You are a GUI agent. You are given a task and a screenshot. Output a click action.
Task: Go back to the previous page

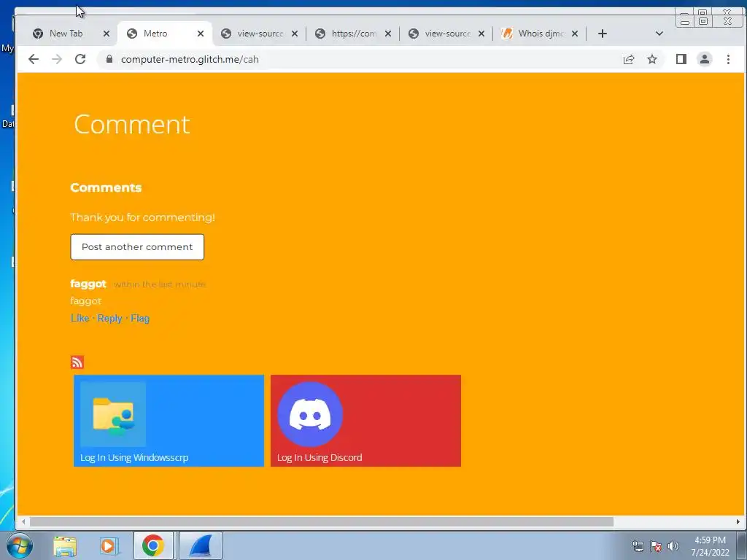[x=34, y=59]
